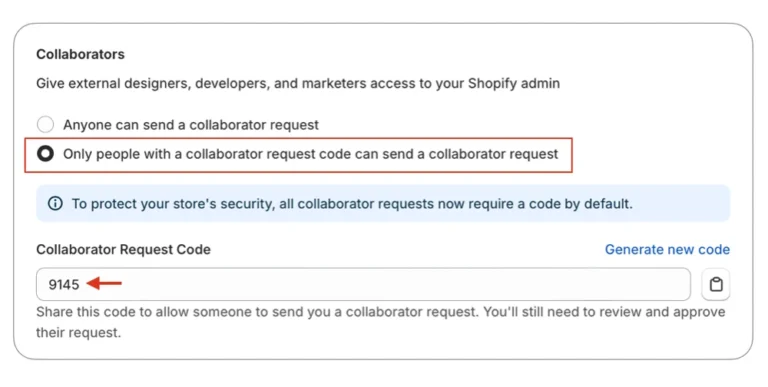Select 'Only people with a collaborator request code'
The width and height of the screenshot is (768, 387).
click(46, 154)
